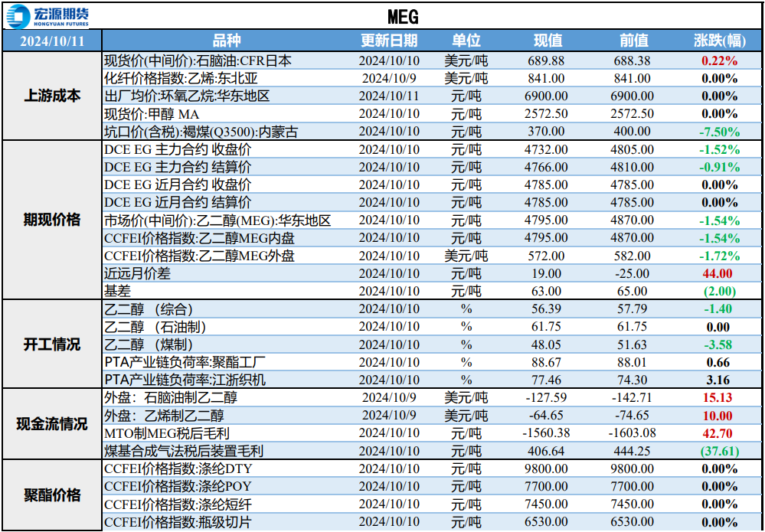The height and width of the screenshot is (532, 765).
Task: Click the red 0.22% change value
Action: point(720,61)
